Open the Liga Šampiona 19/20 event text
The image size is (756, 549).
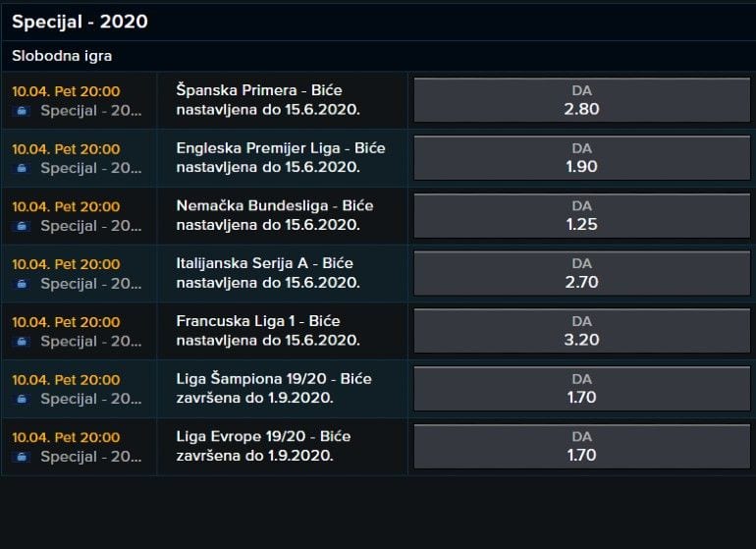(274, 388)
